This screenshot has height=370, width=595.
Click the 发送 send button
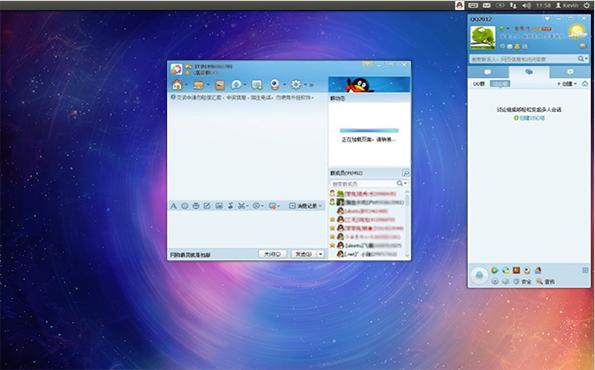point(304,254)
